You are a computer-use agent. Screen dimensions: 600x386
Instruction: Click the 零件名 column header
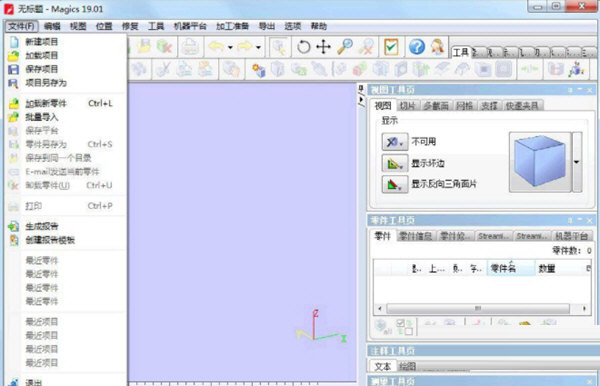point(510,269)
